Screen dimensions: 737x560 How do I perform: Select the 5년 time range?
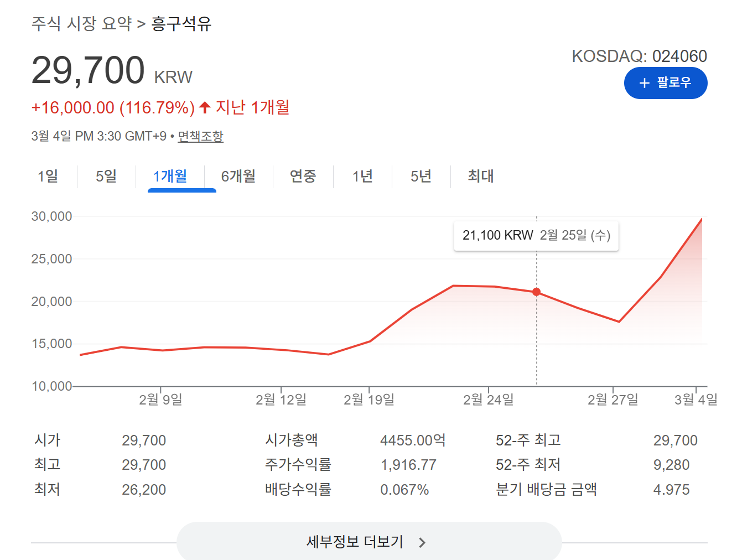421,176
